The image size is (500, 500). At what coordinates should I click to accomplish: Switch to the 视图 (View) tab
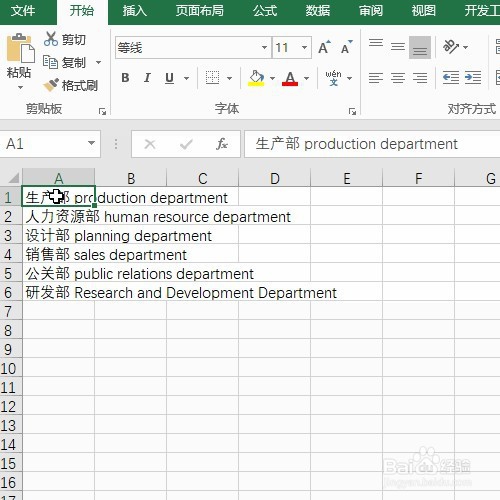pos(424,11)
